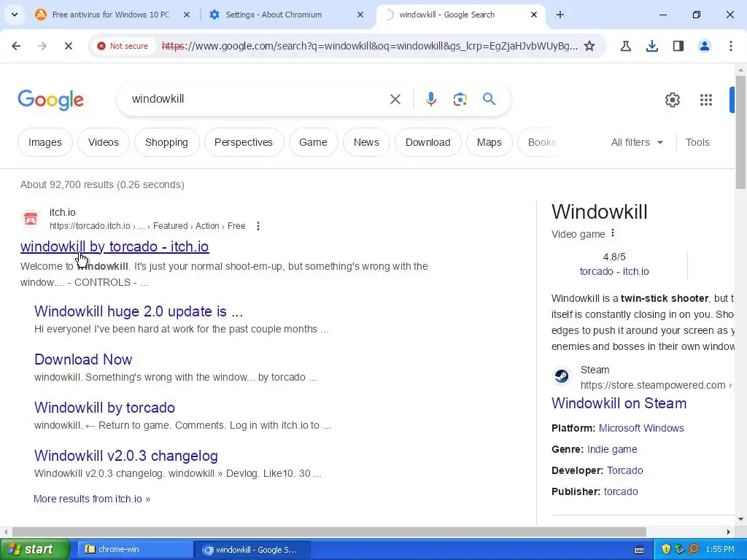The width and height of the screenshot is (747, 560).
Task: Open Chrome Labs flask icon
Action: [626, 46]
